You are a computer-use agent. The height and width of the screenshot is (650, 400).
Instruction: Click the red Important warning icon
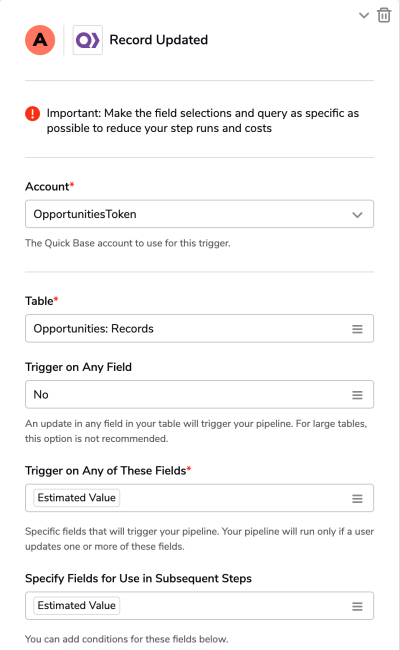32,113
